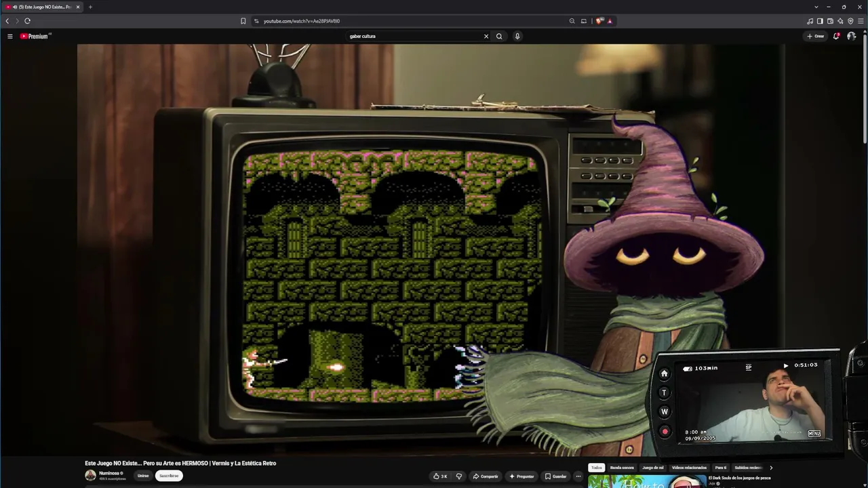Go back in browser history

[7, 21]
